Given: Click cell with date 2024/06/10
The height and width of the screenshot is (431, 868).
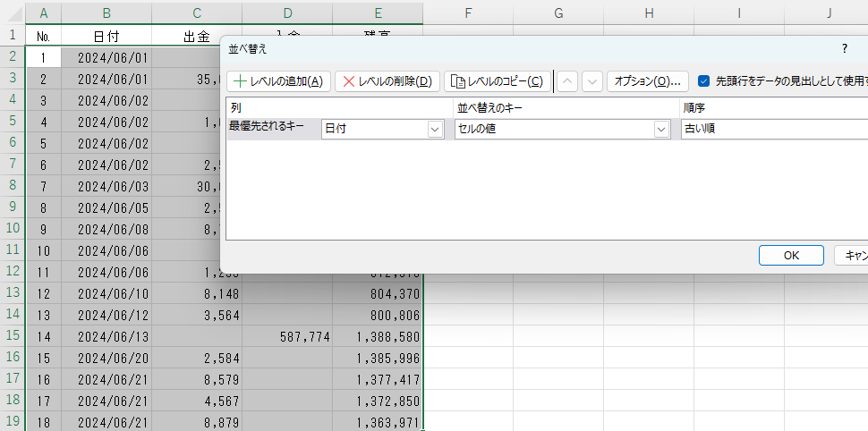Looking at the screenshot, I should tap(106, 293).
